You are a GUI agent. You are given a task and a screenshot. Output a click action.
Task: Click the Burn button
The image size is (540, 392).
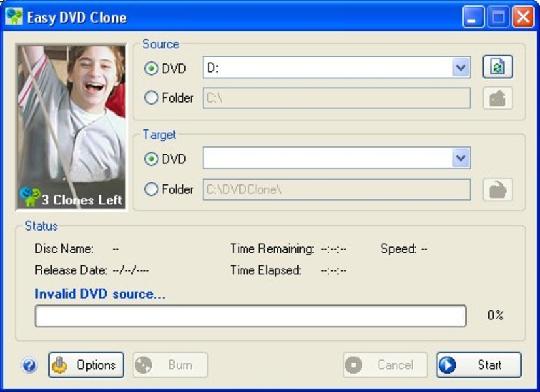point(171,365)
